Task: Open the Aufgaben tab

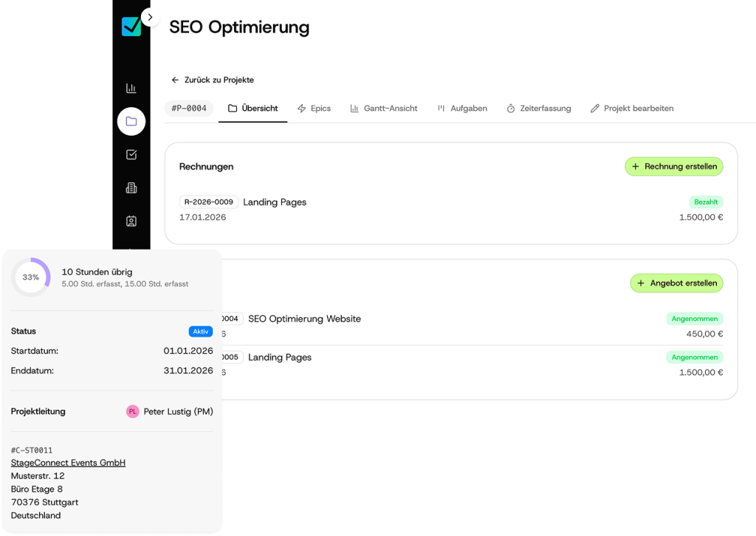Action: click(462, 109)
